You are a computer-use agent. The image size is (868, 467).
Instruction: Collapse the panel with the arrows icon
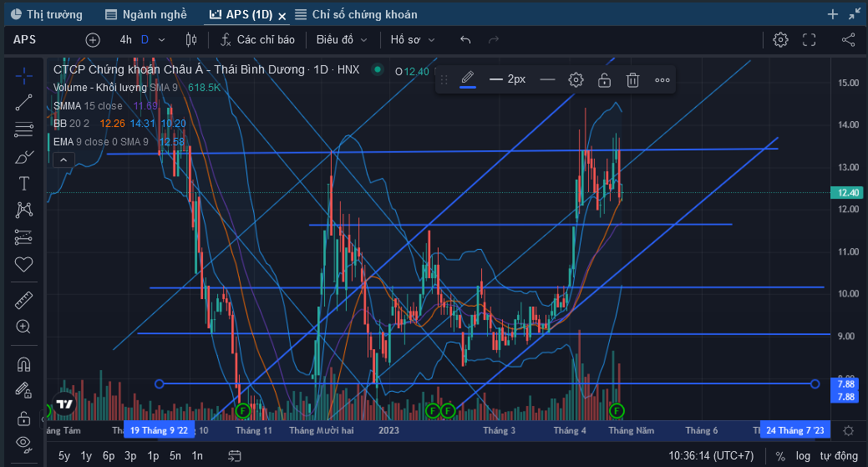(x=855, y=14)
